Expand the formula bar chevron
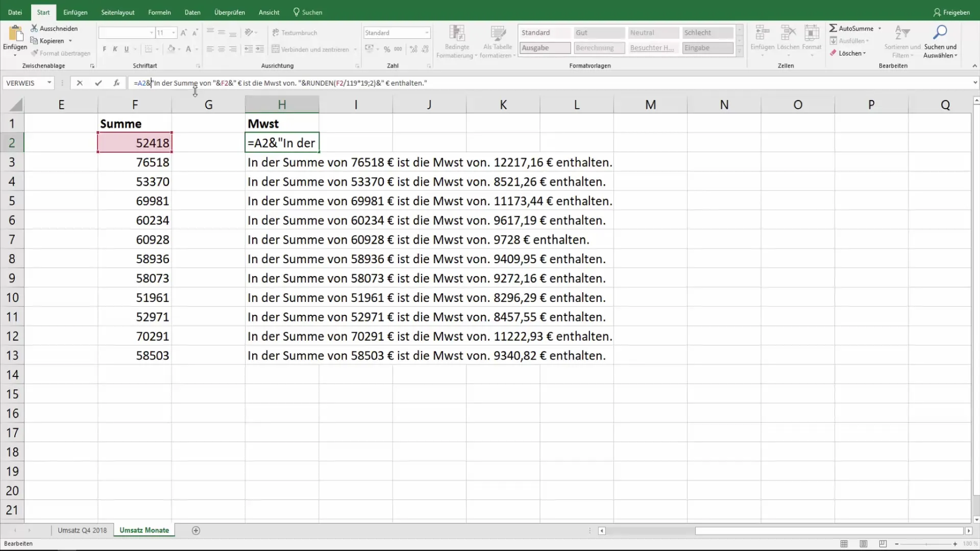The image size is (980, 551). point(975,83)
